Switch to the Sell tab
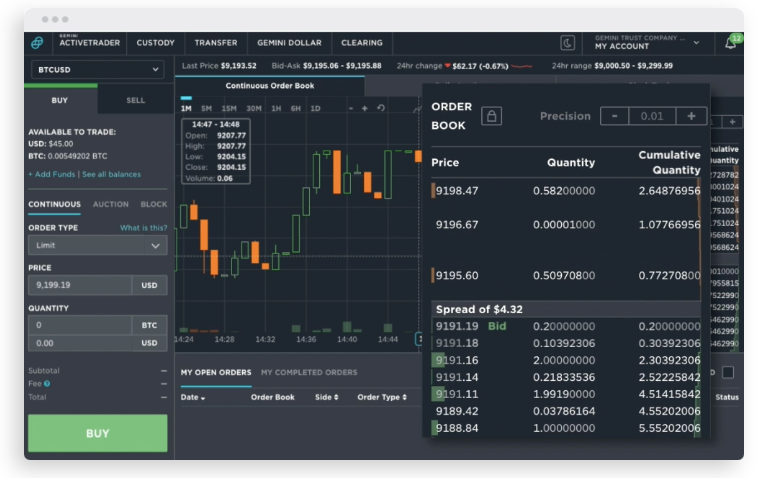This screenshot has height=478, width=761. 135,100
